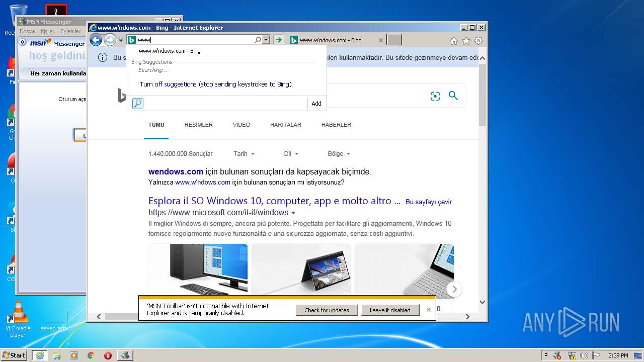The width and height of the screenshot is (644, 362).
Task: Click vertical scrollbar down arrow
Action: tap(483, 302)
